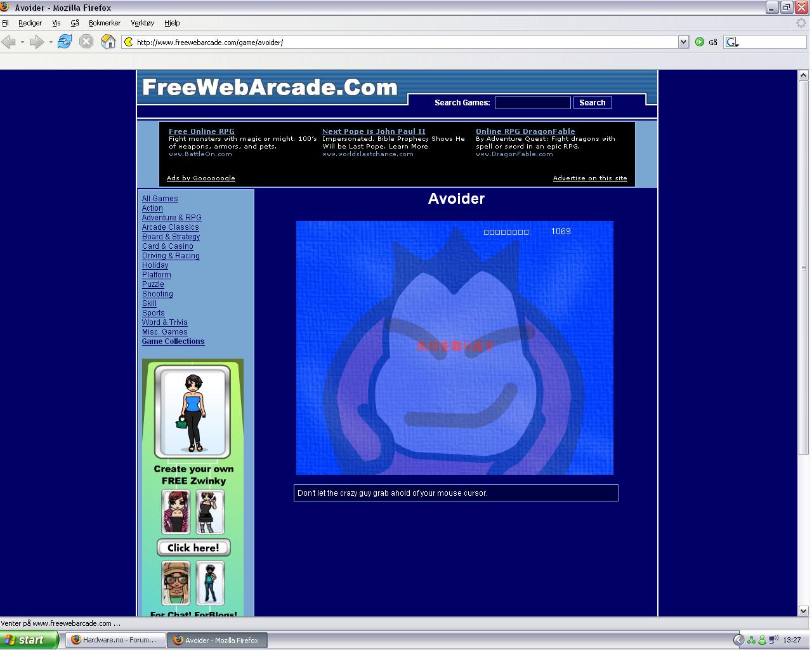Click the Forward arrow in Firefox toolbar
This screenshot has height=650, width=812.
37,42
